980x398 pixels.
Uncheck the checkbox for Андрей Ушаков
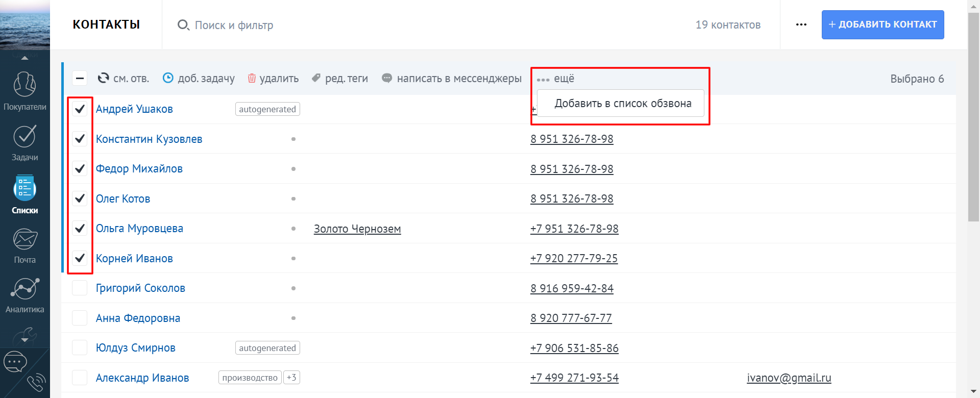[x=80, y=109]
